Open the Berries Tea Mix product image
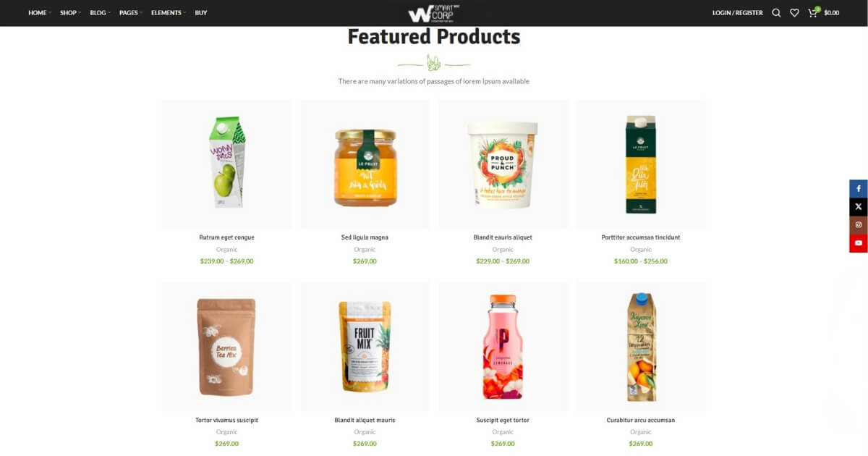 click(226, 347)
